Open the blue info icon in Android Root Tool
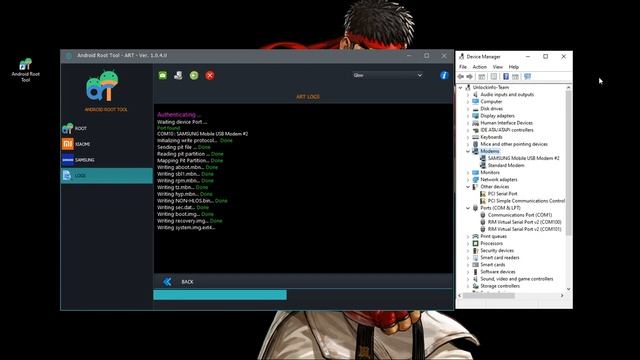640x360 pixels. point(444,75)
